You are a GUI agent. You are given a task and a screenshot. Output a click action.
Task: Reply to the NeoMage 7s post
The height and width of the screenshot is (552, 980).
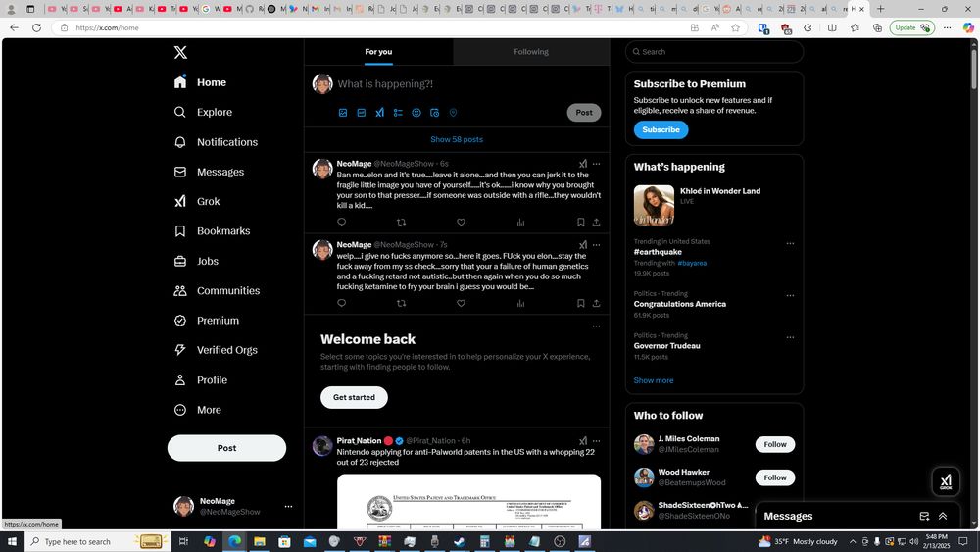[x=341, y=303]
